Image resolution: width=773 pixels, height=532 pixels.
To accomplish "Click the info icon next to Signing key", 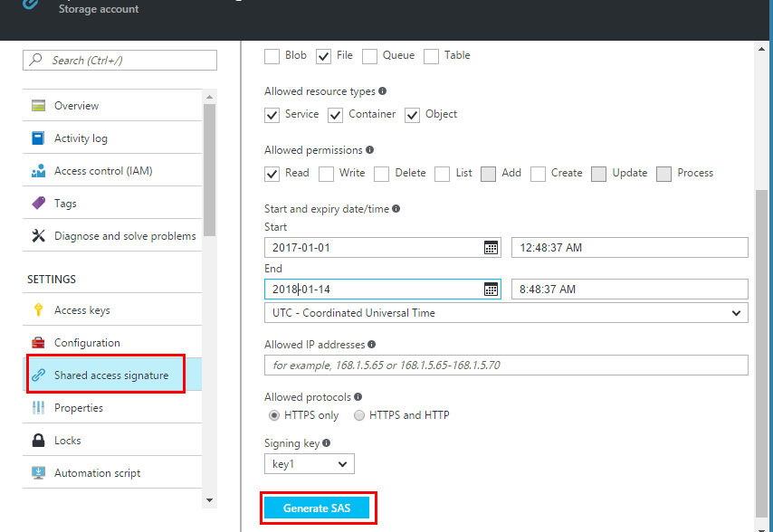I will [327, 443].
